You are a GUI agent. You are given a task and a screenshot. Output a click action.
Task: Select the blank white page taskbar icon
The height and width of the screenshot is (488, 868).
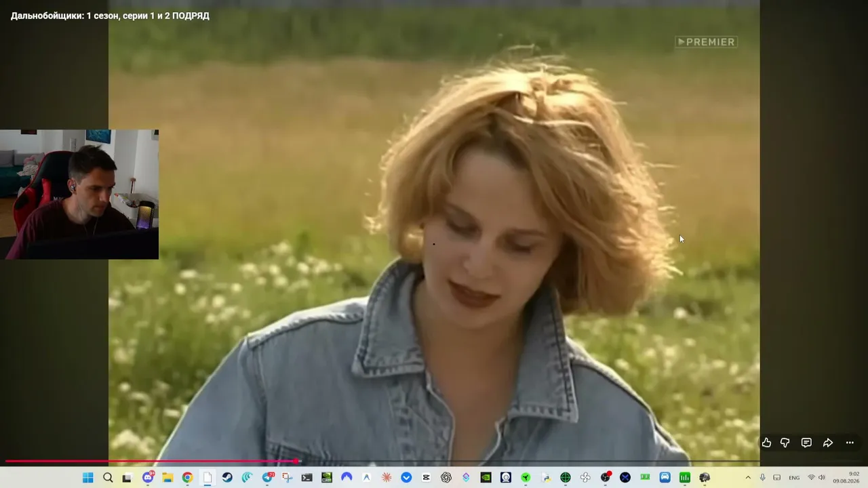[x=208, y=478]
